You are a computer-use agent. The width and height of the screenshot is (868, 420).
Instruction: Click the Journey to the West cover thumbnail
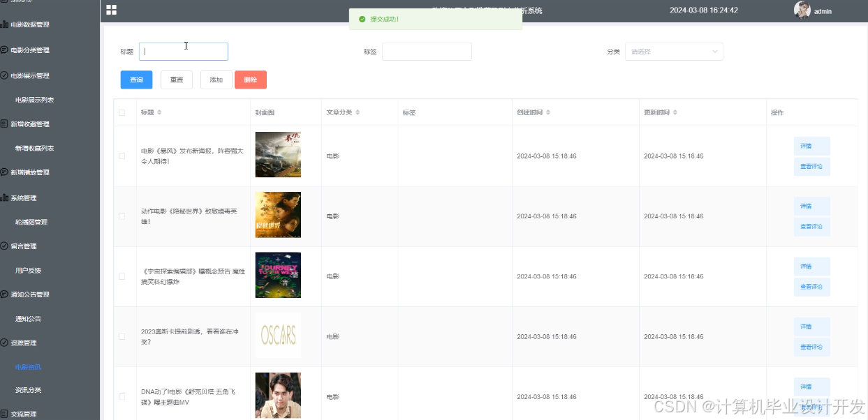pos(278,275)
